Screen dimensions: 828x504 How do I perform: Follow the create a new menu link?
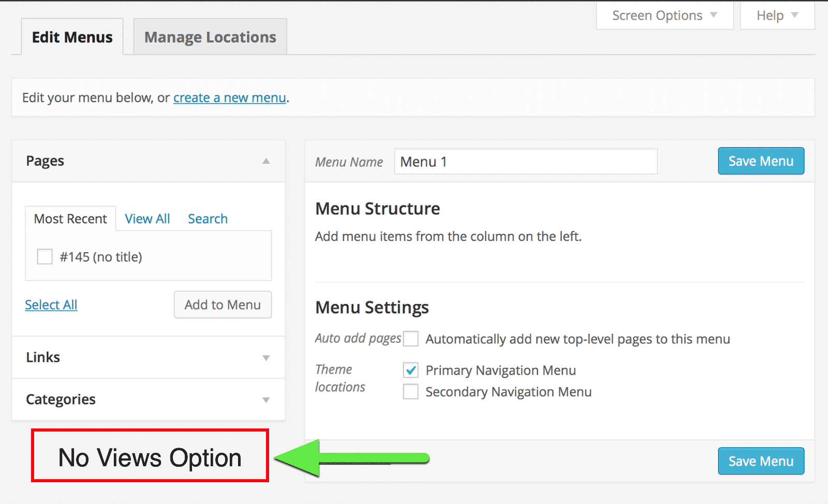230,98
